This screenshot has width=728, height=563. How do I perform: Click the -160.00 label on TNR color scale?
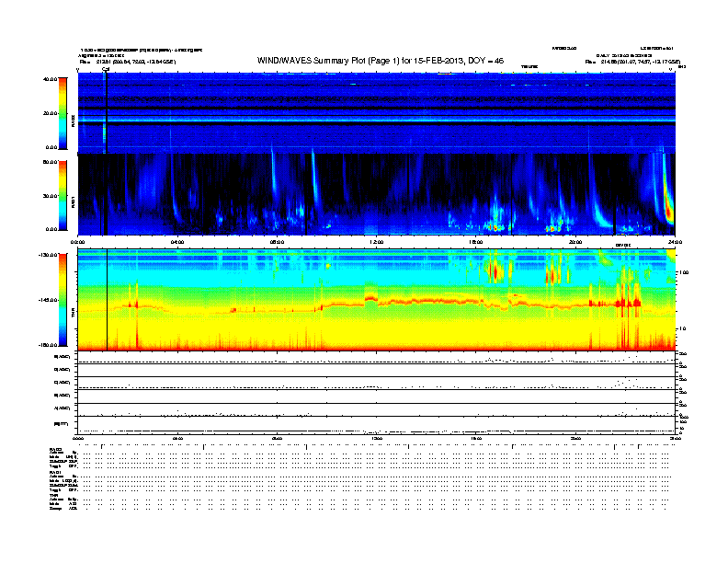49,345
